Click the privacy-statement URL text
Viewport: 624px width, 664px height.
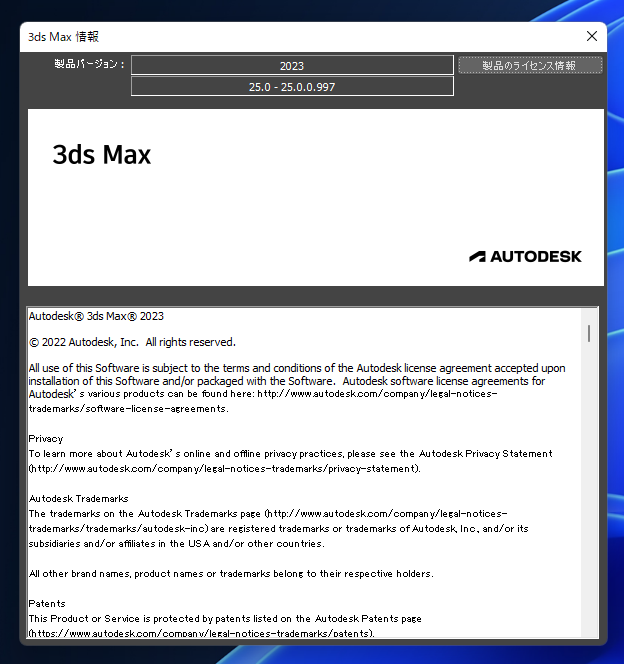(224, 469)
